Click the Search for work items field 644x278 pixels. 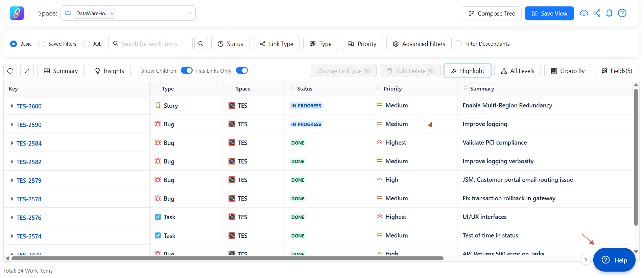(x=150, y=44)
